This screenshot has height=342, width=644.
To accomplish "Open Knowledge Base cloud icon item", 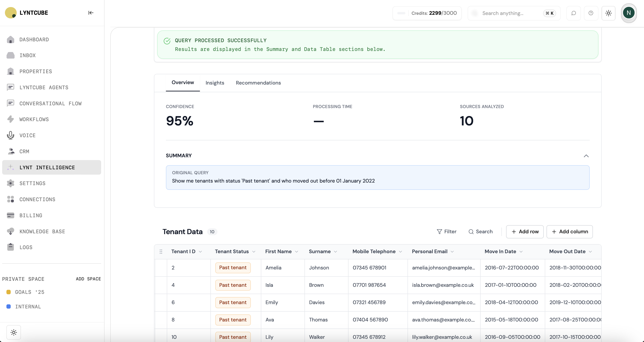I will tap(42, 231).
